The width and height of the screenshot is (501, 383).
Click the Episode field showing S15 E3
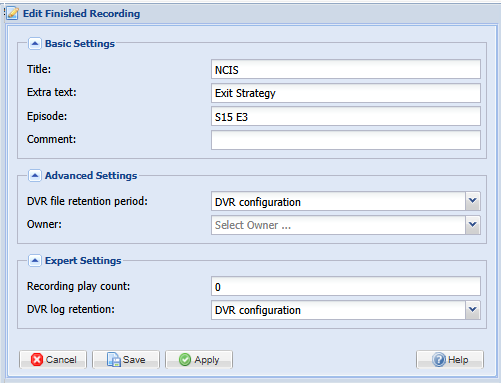346,116
